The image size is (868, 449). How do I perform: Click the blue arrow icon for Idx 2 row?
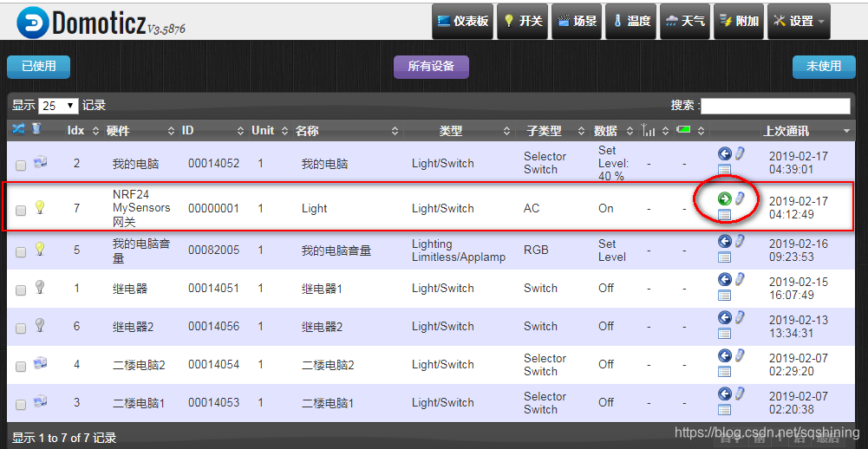tap(724, 154)
